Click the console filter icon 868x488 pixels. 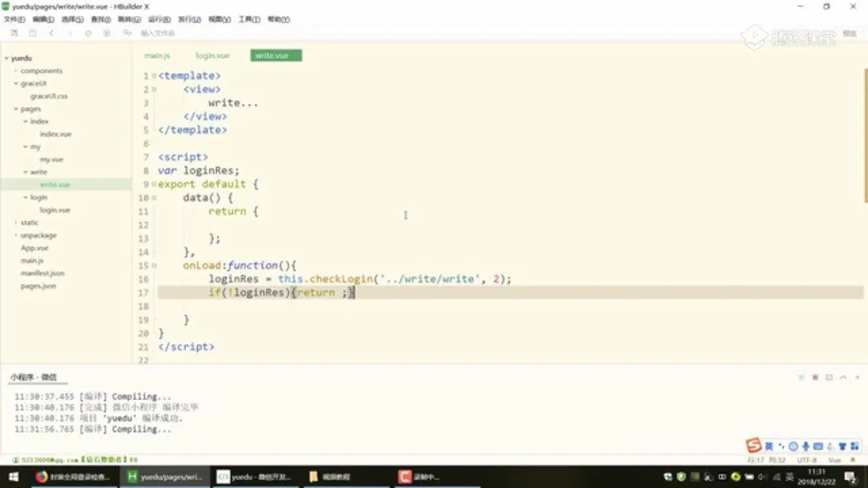801,377
